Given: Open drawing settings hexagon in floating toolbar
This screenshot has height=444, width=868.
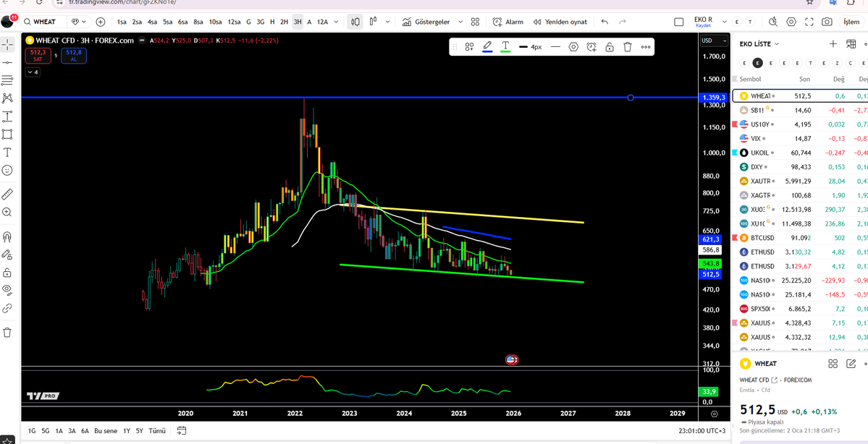Looking at the screenshot, I should 573,47.
